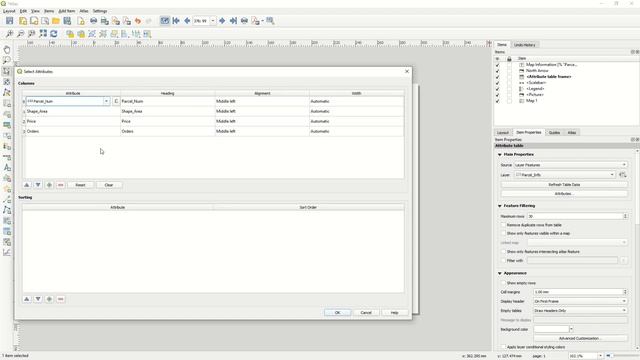Collapse the Appearance section
Image resolution: width=640 pixels, height=360 pixels.
(x=500, y=273)
